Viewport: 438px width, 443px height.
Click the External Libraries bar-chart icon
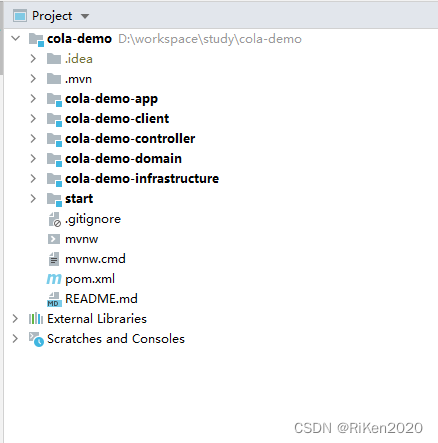pos(36,319)
